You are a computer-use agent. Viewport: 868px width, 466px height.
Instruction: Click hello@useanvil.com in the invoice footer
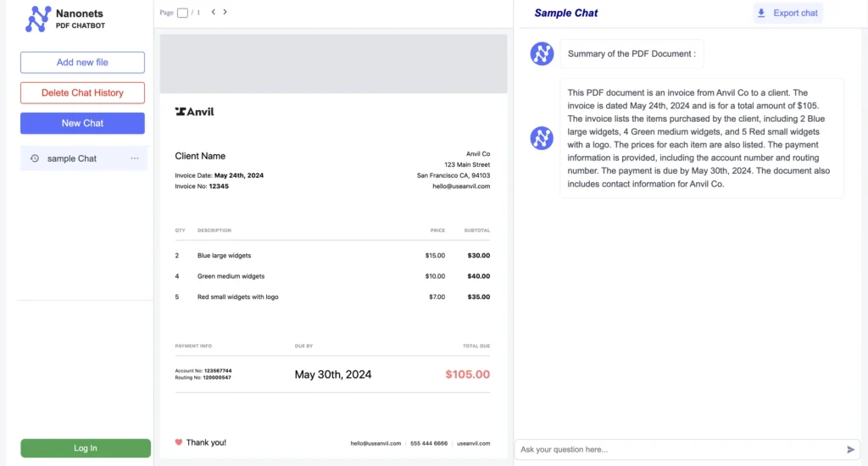[x=376, y=443]
